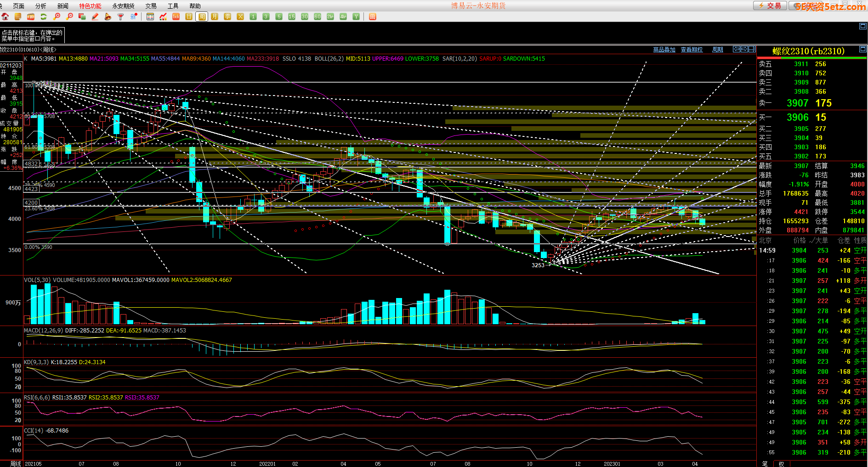Click the 商品叠加 link
This screenshot has width=868, height=467.
664,50
